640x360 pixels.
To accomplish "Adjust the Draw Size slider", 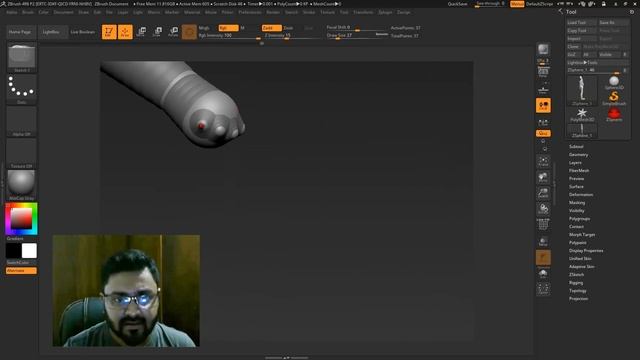I will (357, 36).
